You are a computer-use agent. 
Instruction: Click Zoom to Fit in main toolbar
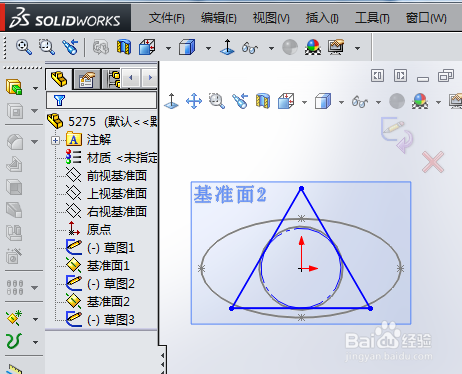coord(24,47)
